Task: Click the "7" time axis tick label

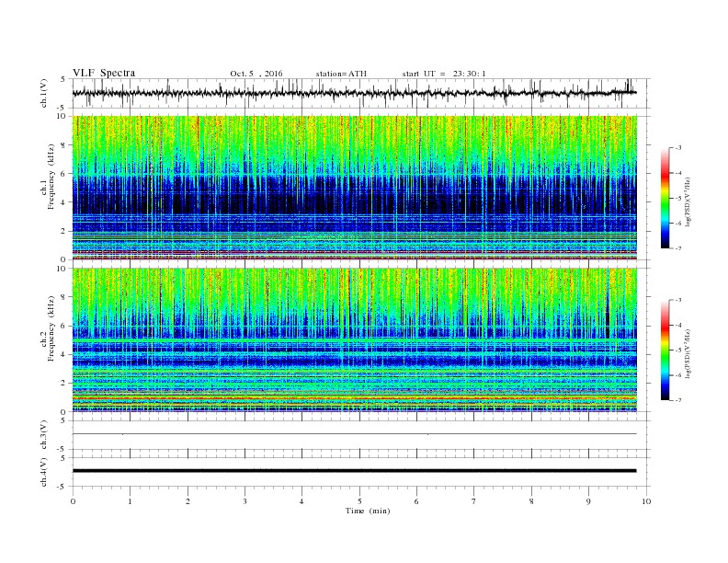Action: click(474, 501)
